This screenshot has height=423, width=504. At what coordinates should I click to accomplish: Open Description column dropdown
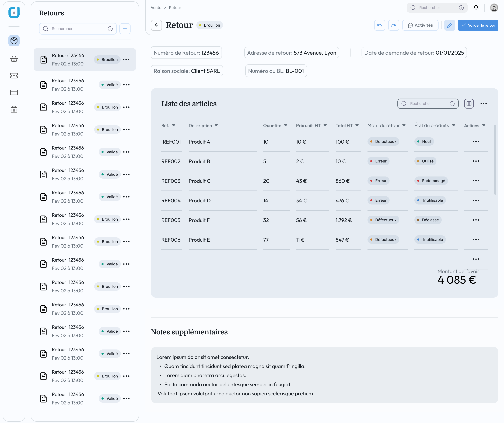pyautogui.click(x=216, y=125)
